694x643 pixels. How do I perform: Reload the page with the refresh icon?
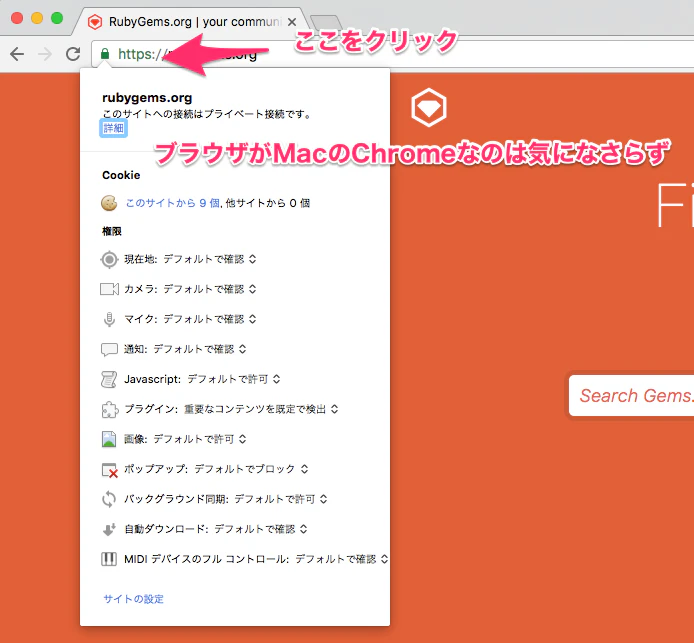[x=73, y=54]
